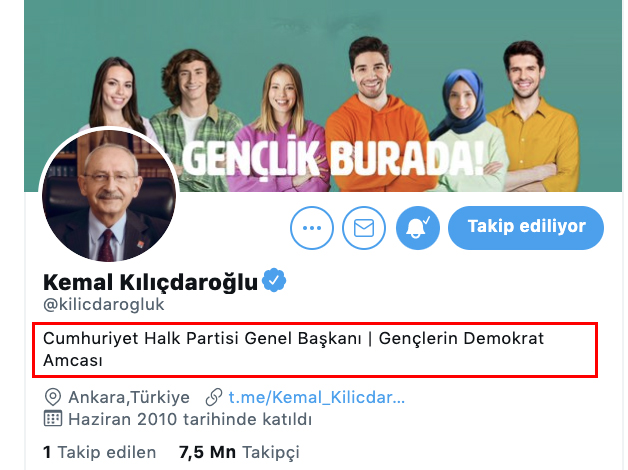Open the circular profile picture
The width and height of the screenshot is (628, 470).
click(109, 196)
